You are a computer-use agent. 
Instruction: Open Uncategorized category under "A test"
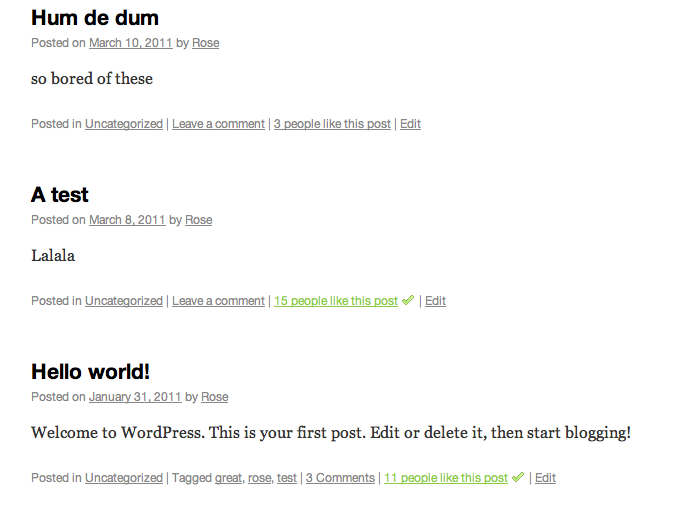coord(123,301)
